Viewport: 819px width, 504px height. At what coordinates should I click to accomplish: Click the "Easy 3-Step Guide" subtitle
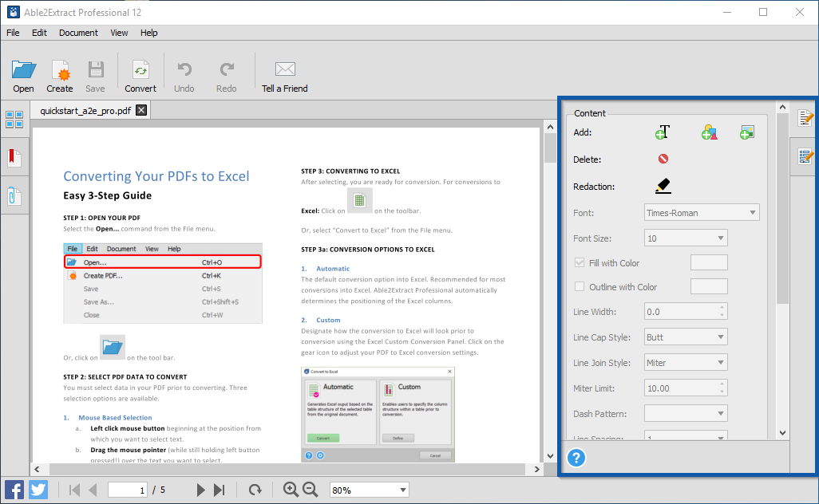[108, 195]
